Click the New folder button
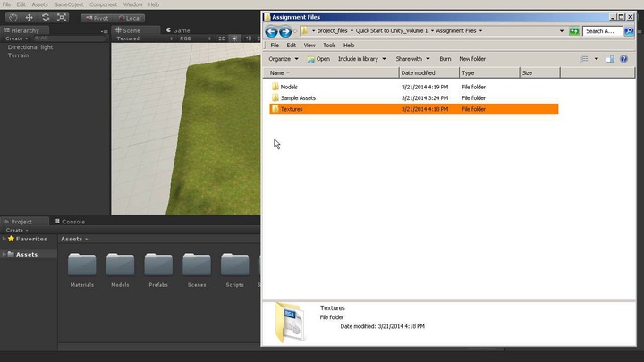The width and height of the screenshot is (644, 362). click(x=472, y=59)
